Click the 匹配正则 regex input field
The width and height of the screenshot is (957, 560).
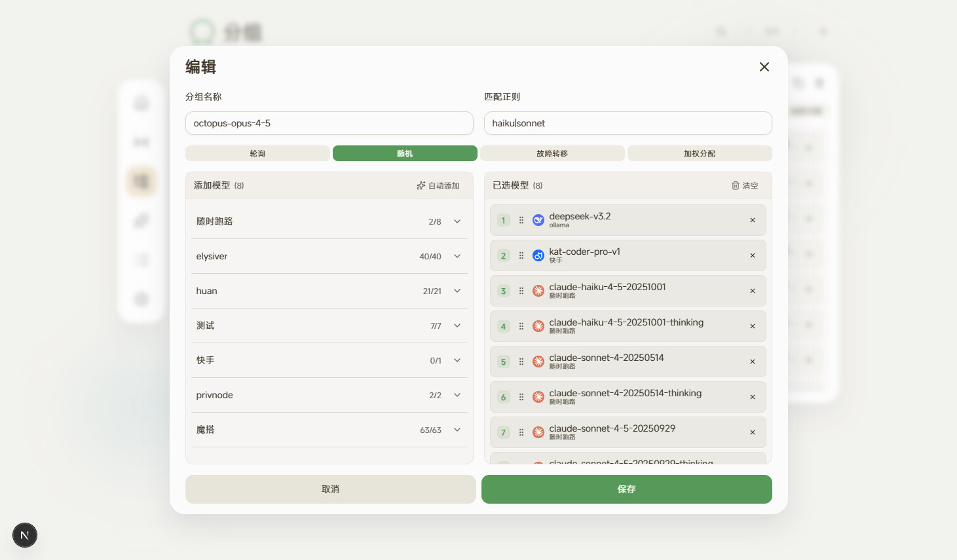click(x=628, y=123)
